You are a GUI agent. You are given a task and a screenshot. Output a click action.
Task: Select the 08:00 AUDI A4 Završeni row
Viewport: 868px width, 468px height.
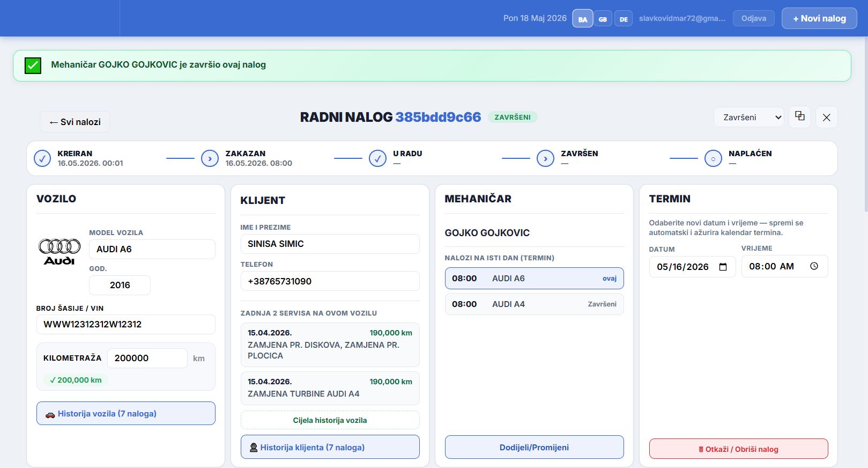point(535,304)
